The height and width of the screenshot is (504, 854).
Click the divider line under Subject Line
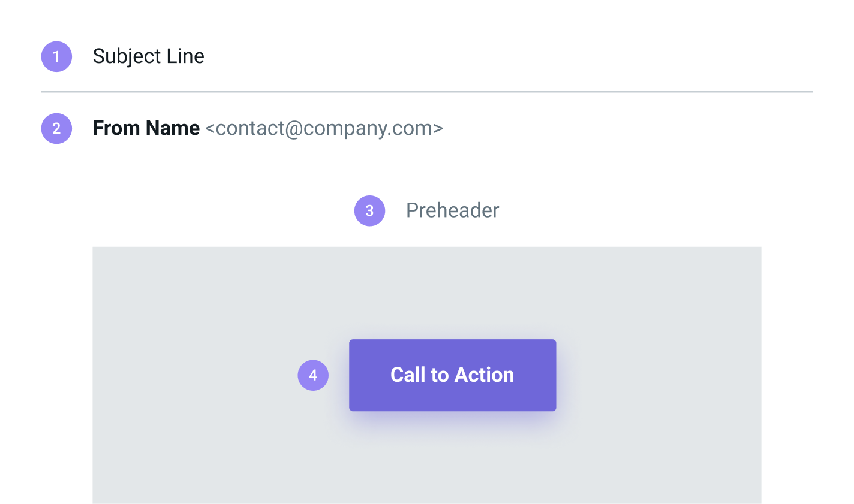pyautogui.click(x=427, y=92)
